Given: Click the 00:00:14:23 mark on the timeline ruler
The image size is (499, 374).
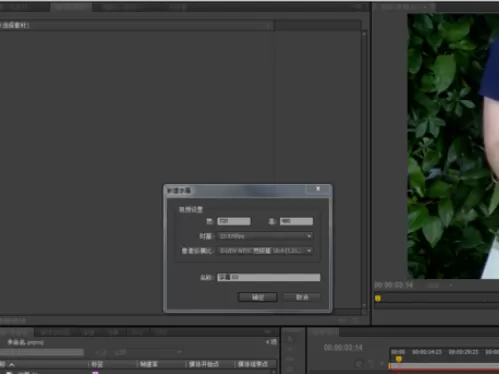Looking at the screenshot, I should tap(426, 352).
